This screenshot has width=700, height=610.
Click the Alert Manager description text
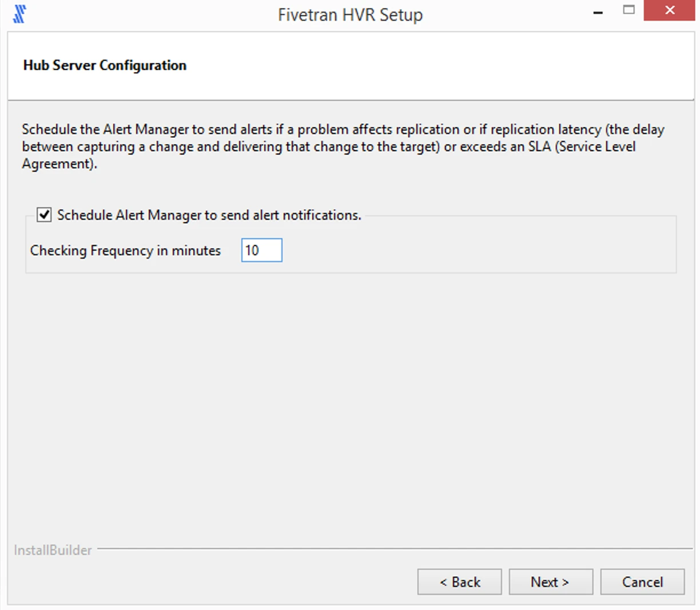342,146
